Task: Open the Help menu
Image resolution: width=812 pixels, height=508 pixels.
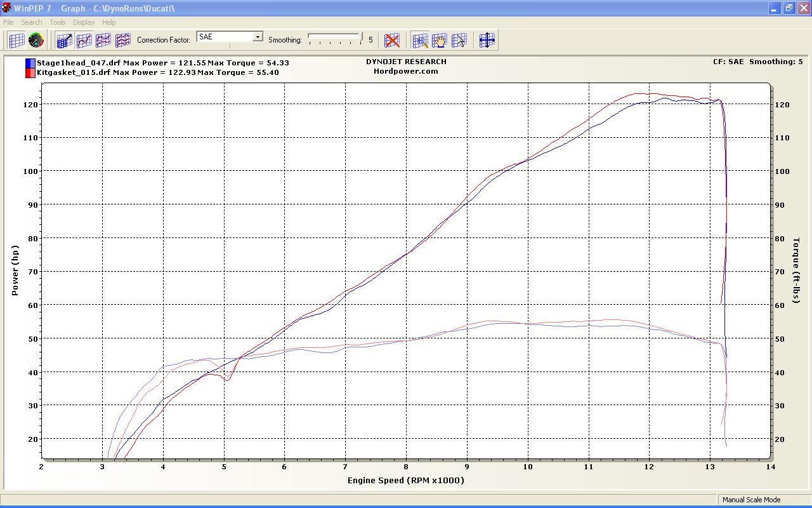Action: coord(109,22)
